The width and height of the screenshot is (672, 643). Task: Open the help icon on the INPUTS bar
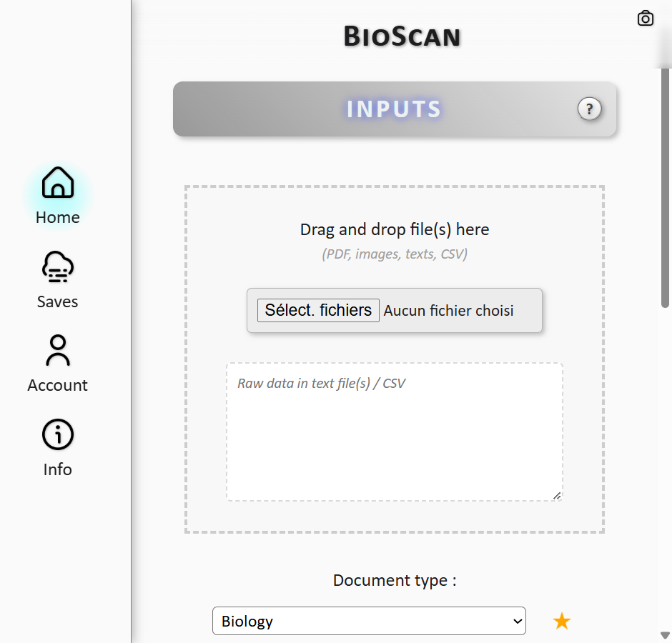click(589, 109)
